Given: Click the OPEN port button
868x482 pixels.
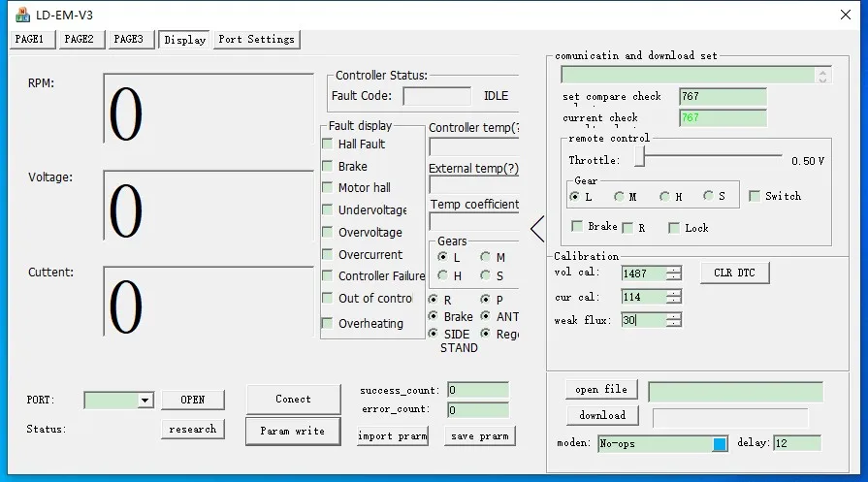Looking at the screenshot, I should coord(193,400).
